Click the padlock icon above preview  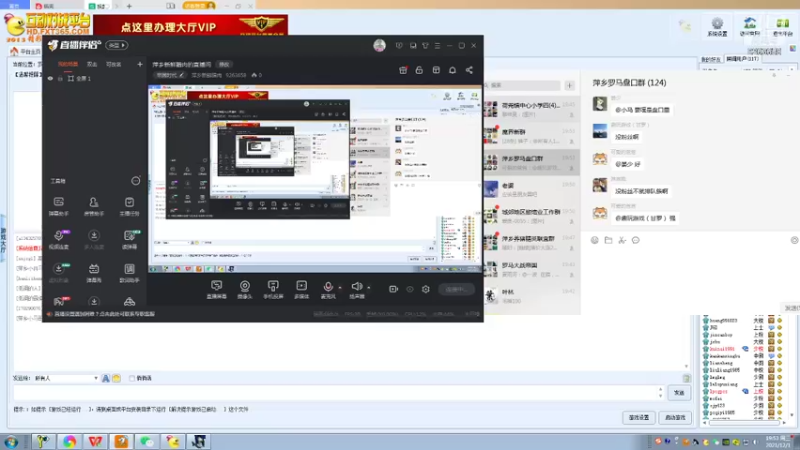419,70
